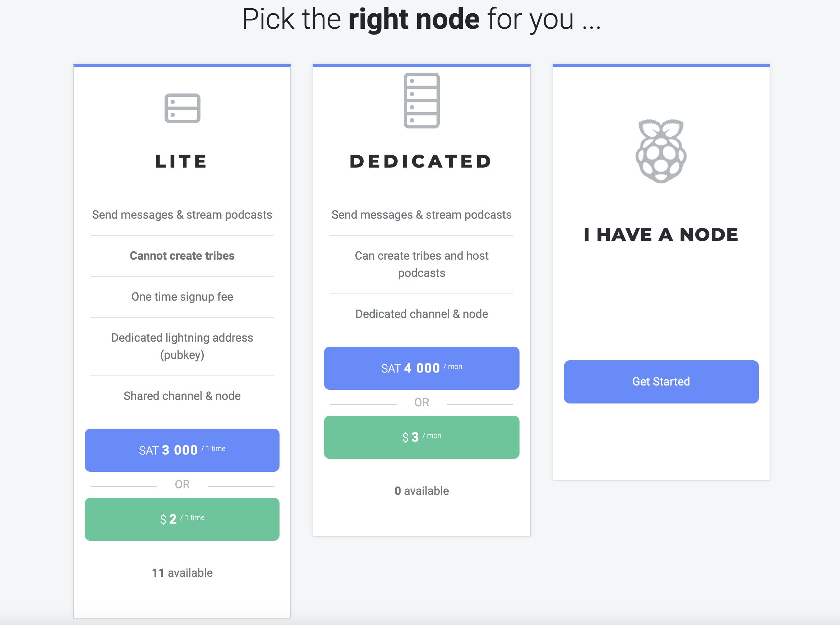This screenshot has width=840, height=625.
Task: Click the LITE plan heading
Action: (x=181, y=161)
